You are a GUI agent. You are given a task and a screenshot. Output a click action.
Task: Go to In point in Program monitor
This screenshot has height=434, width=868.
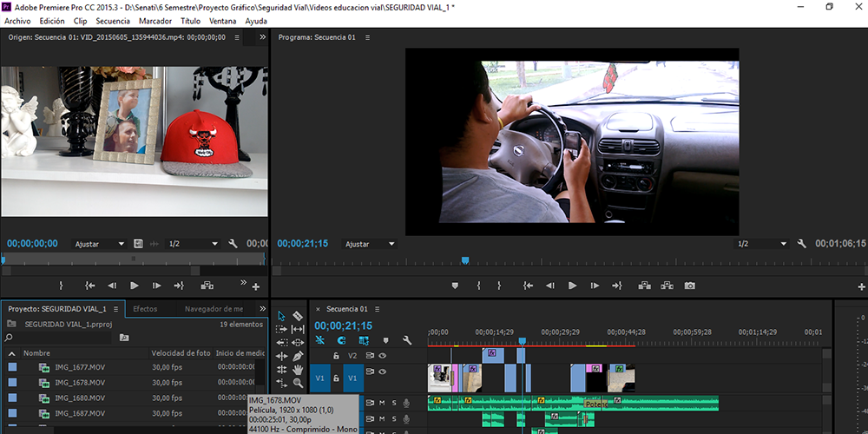click(x=528, y=286)
